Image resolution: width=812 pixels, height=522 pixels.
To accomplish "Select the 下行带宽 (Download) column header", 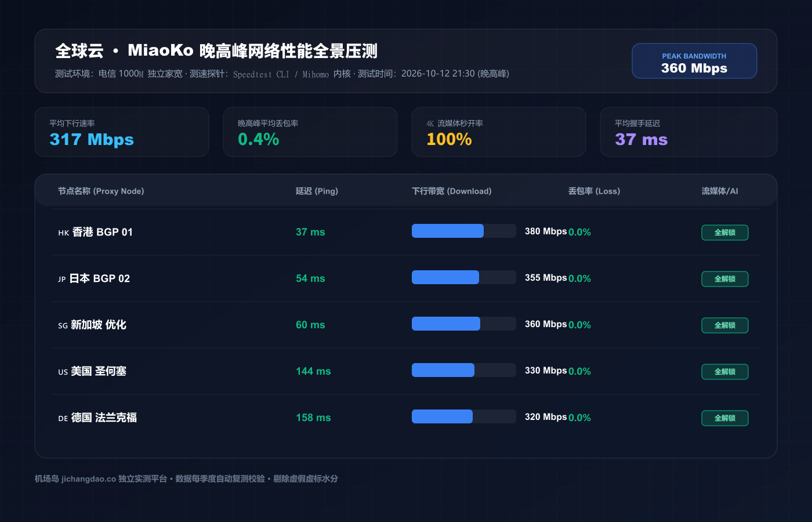I will tap(452, 191).
